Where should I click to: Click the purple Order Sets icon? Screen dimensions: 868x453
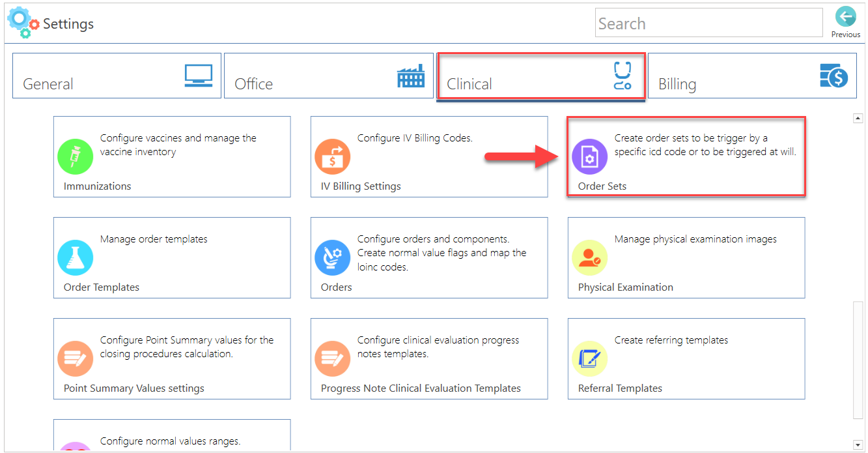tap(590, 156)
